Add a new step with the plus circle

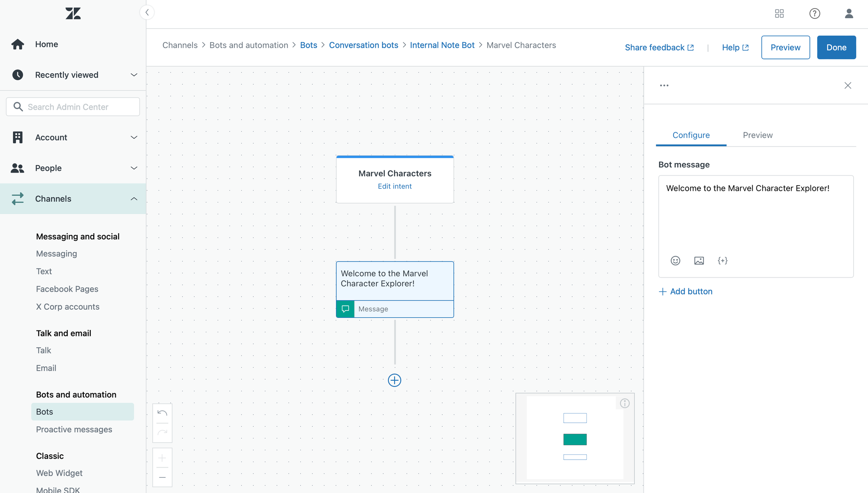(x=394, y=380)
